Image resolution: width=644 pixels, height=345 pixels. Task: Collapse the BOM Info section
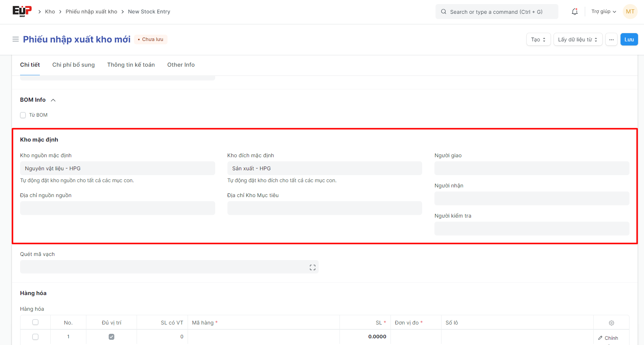(53, 100)
